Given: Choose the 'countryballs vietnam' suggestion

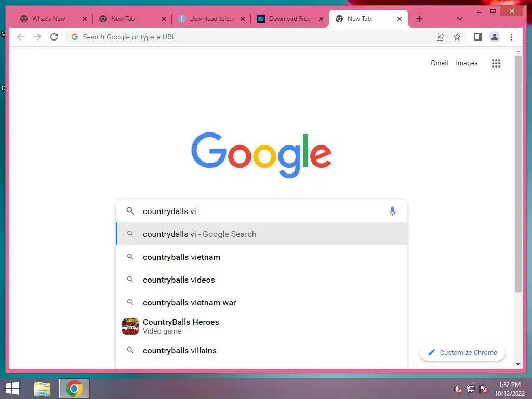Looking at the screenshot, I should click(262, 257).
